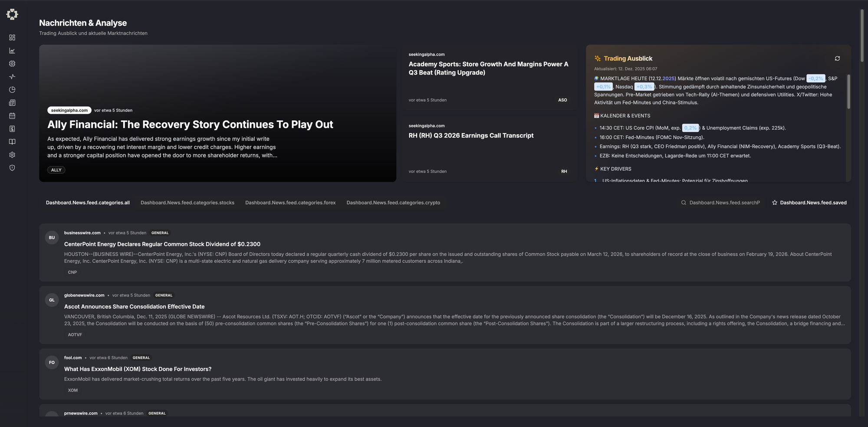The width and height of the screenshot is (868, 427).
Task: Click the app logo at top left
Action: pos(12,14)
